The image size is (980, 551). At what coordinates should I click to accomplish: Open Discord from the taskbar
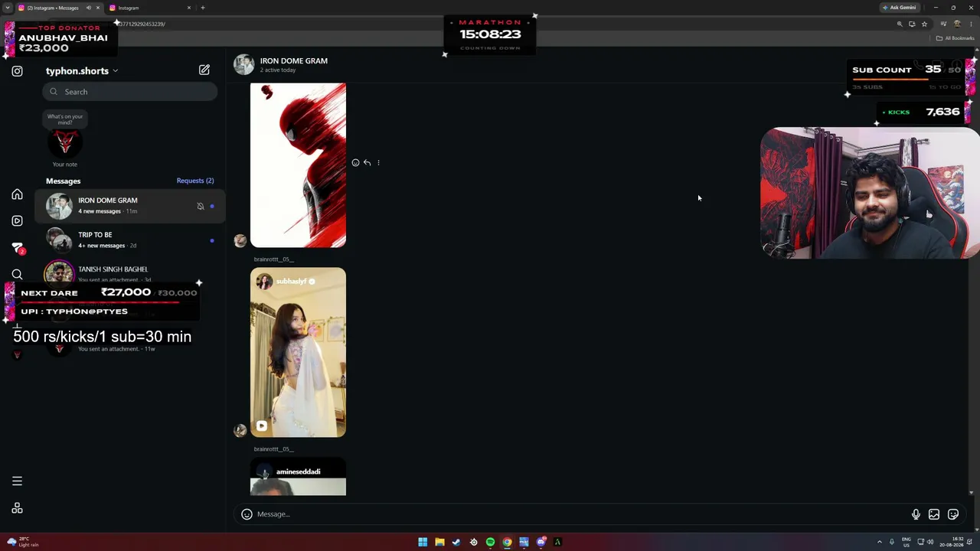tap(541, 542)
